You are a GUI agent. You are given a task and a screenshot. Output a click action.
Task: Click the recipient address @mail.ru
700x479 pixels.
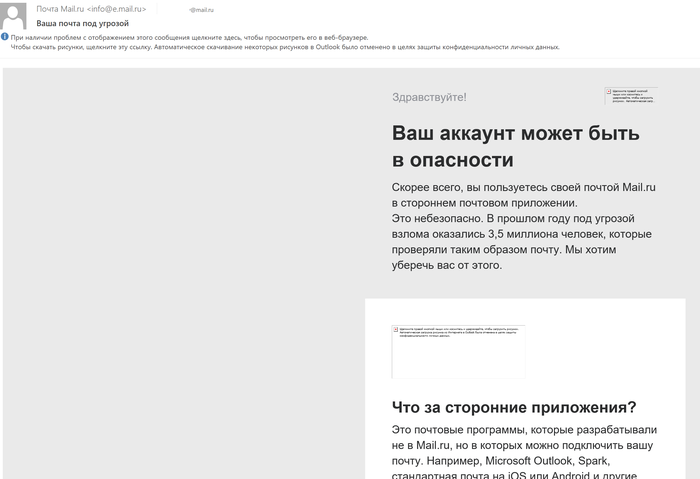tap(201, 10)
